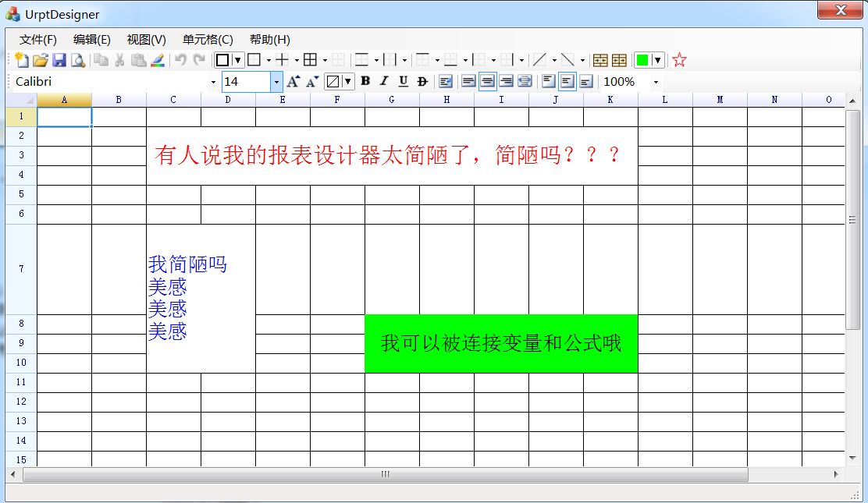This screenshot has height=503, width=868.
Task: Open a file with the folder icon
Action: 41,60
